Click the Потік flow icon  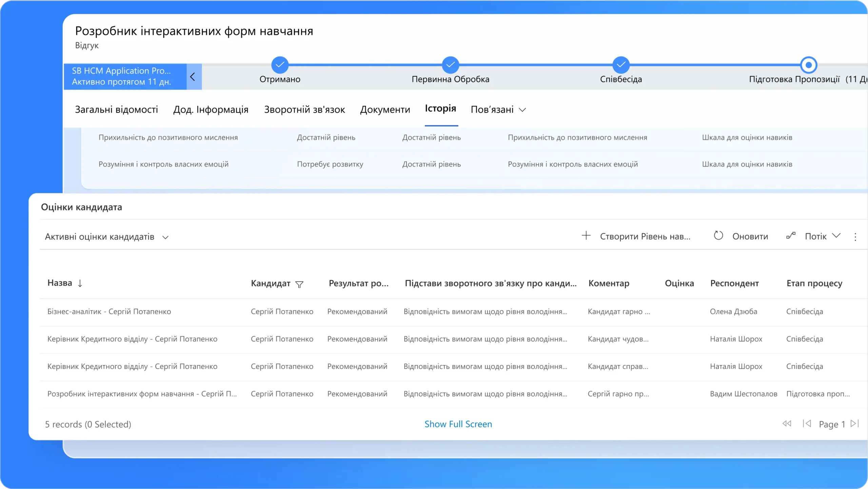click(x=791, y=236)
